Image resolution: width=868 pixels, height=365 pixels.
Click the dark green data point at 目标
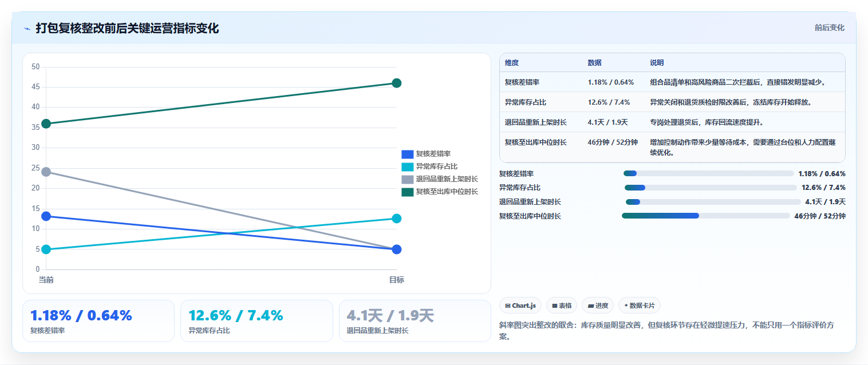click(x=396, y=83)
